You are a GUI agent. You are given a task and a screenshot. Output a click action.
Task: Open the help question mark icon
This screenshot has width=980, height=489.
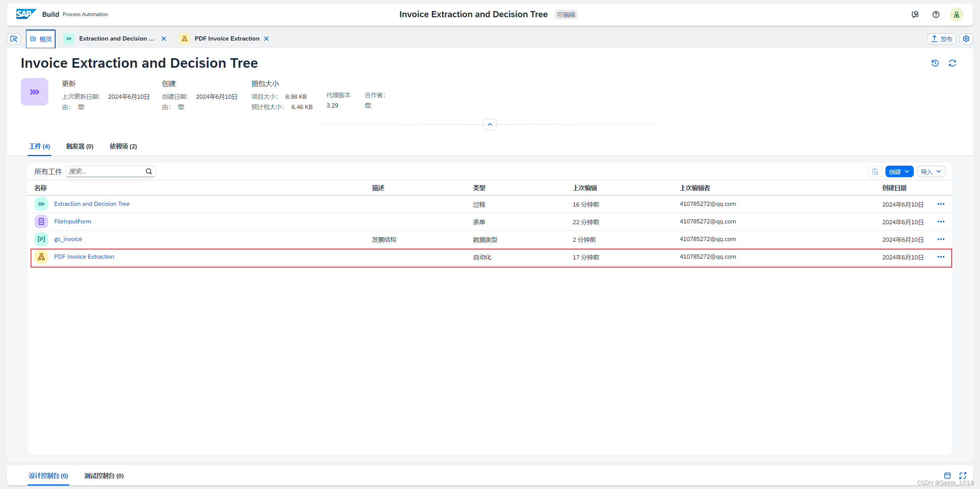click(x=936, y=15)
